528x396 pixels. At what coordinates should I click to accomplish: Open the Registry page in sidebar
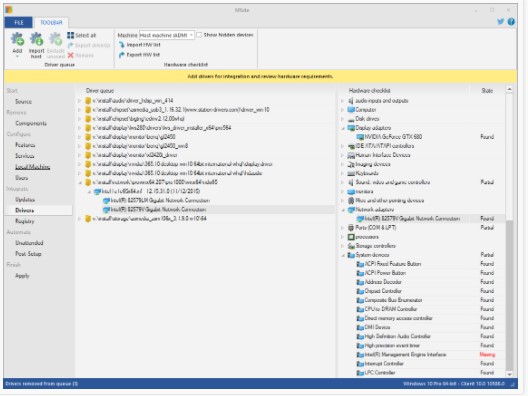(x=25, y=221)
